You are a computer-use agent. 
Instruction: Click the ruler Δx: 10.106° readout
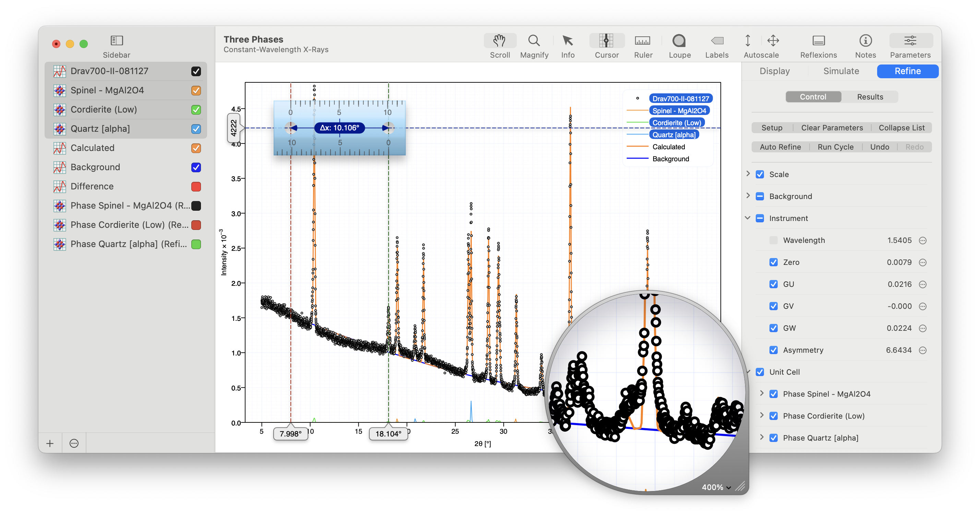[x=339, y=128]
